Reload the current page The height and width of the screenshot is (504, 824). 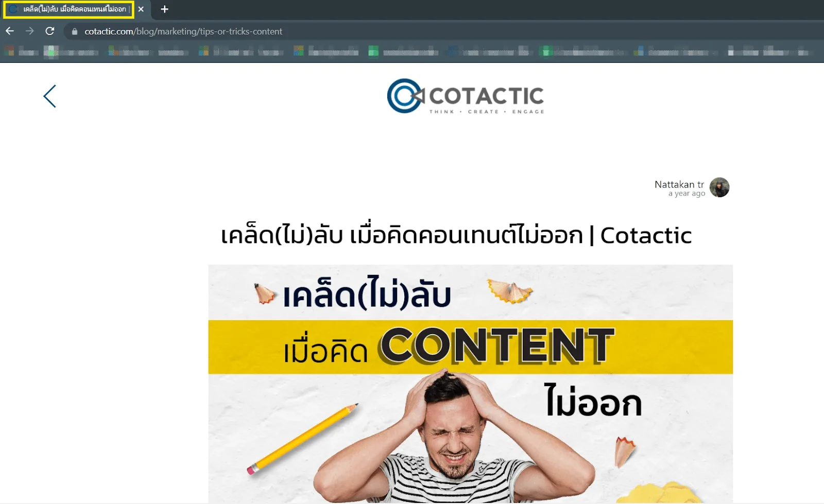tap(49, 31)
